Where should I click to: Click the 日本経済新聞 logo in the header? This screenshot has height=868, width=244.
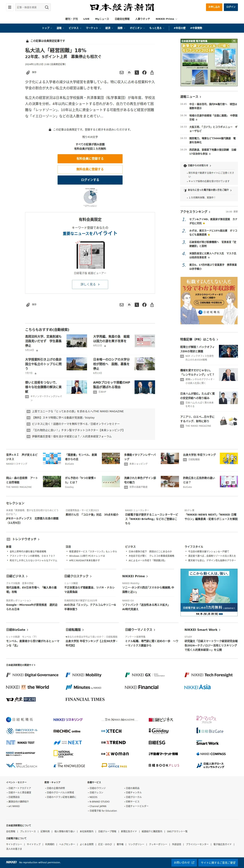coord(122,7)
